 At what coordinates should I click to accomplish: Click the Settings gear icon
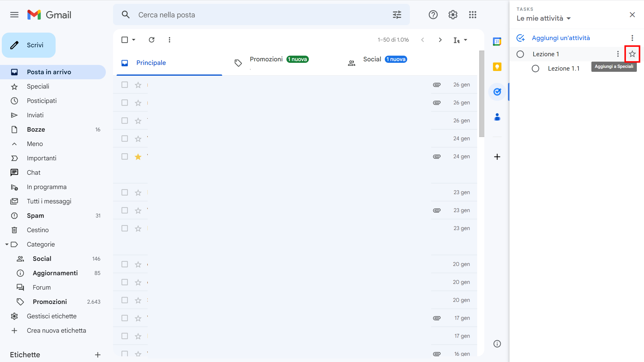point(453,15)
